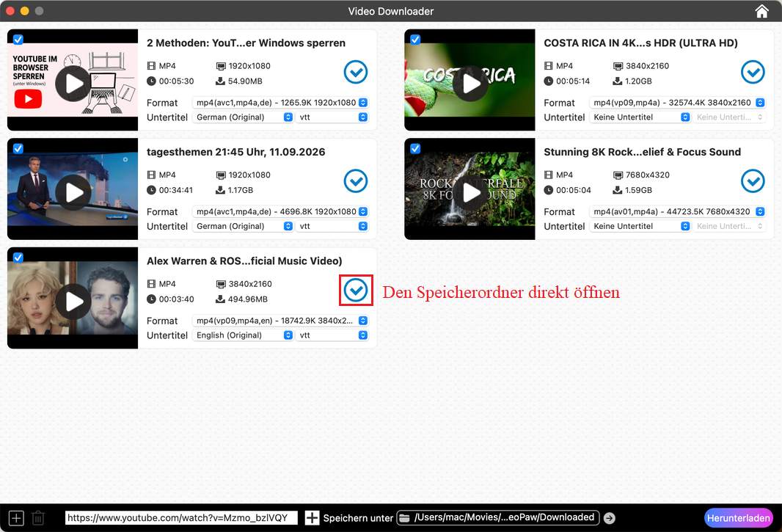The height and width of the screenshot is (532, 782).
Task: Click the macOS red close window button
Action: tap(10, 10)
